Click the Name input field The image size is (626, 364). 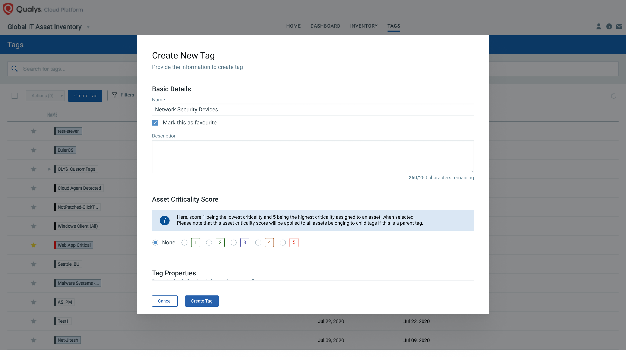(x=313, y=110)
